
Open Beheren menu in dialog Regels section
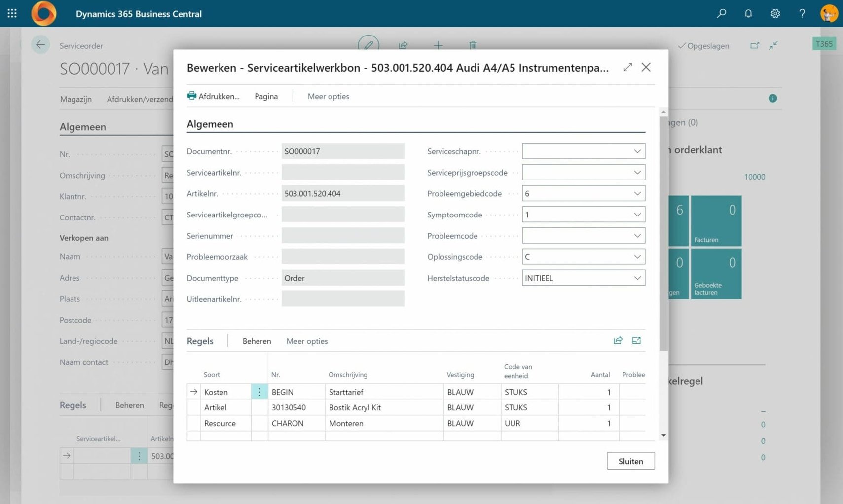257,341
